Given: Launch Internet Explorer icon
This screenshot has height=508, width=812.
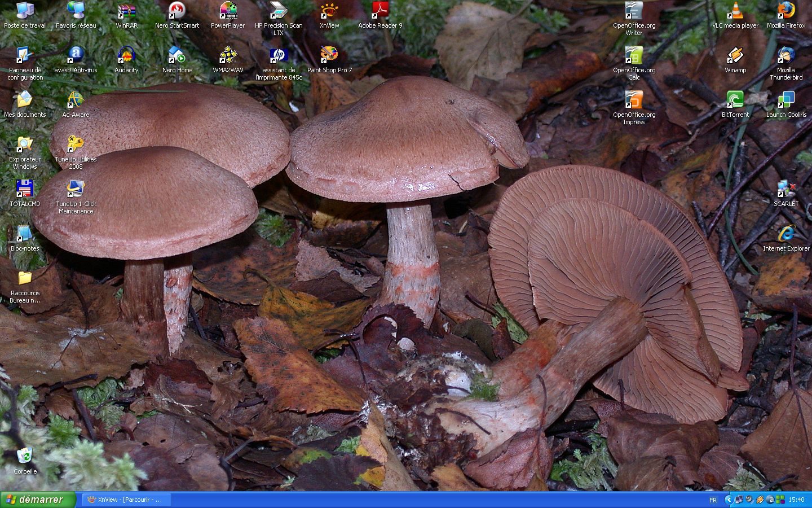Looking at the screenshot, I should (786, 238).
